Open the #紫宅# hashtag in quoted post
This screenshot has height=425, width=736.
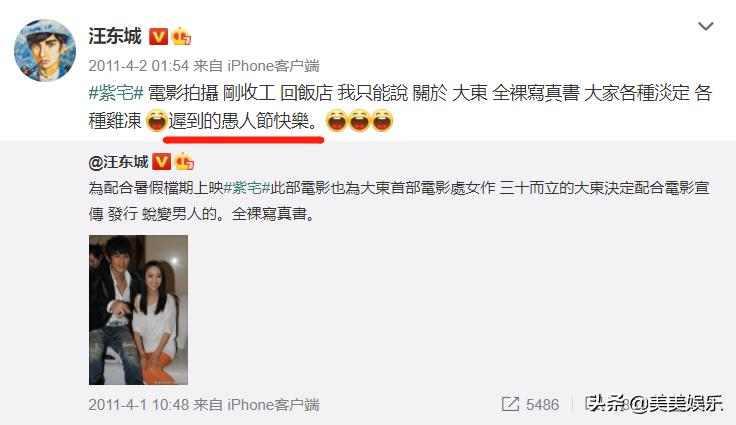(247, 188)
